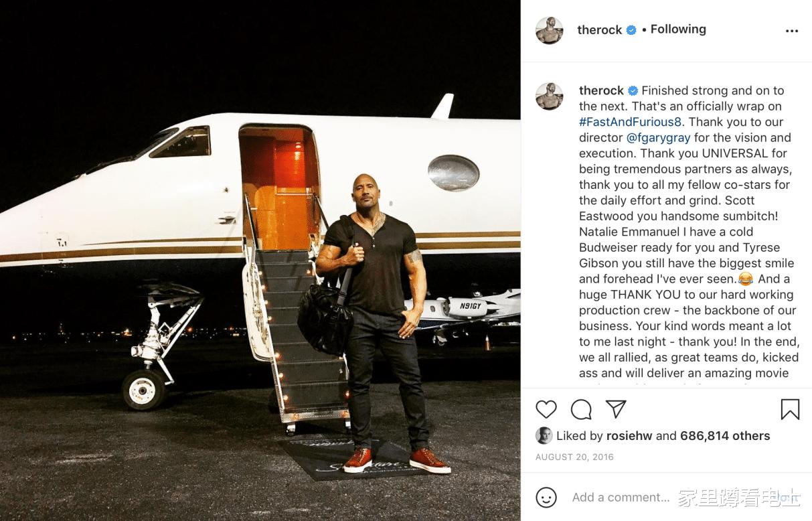The image size is (812, 521).
Task: Like the post with the heart icon
Action: click(546, 409)
